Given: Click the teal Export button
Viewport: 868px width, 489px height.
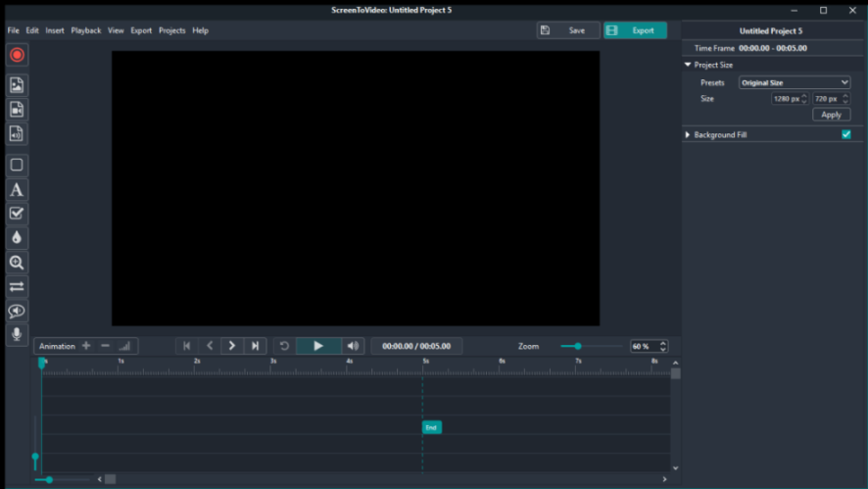Looking at the screenshot, I should pos(635,30).
